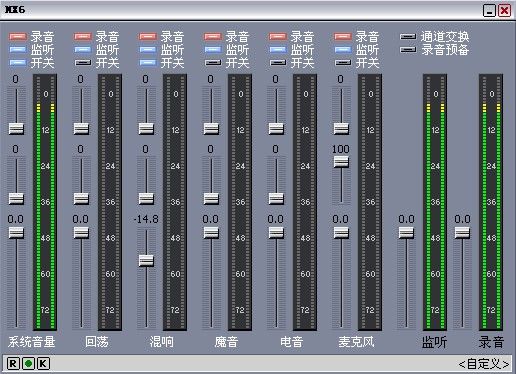This screenshot has height=374, width=516.
Task: Toggle 监听 for the 系统音量 channel
Action: click(18, 50)
